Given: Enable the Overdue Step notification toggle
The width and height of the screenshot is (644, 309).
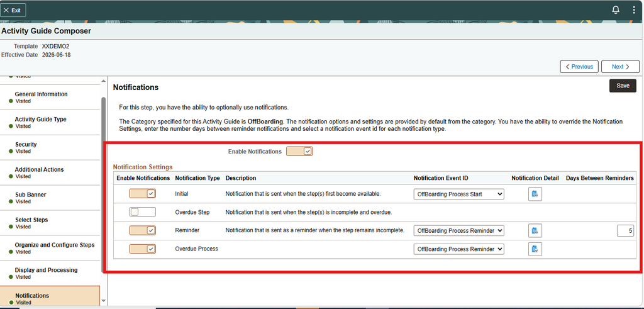Looking at the screenshot, I should (x=143, y=212).
